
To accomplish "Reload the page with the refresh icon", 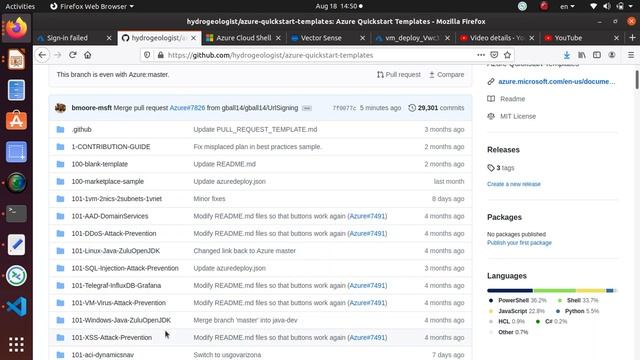I will pyautogui.click(x=73, y=55).
